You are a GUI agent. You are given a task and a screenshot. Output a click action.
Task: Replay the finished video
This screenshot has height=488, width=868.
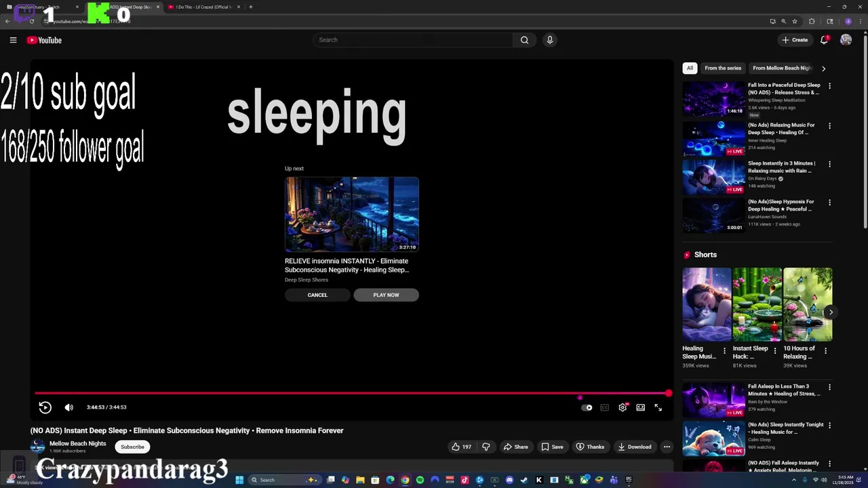coord(45,407)
